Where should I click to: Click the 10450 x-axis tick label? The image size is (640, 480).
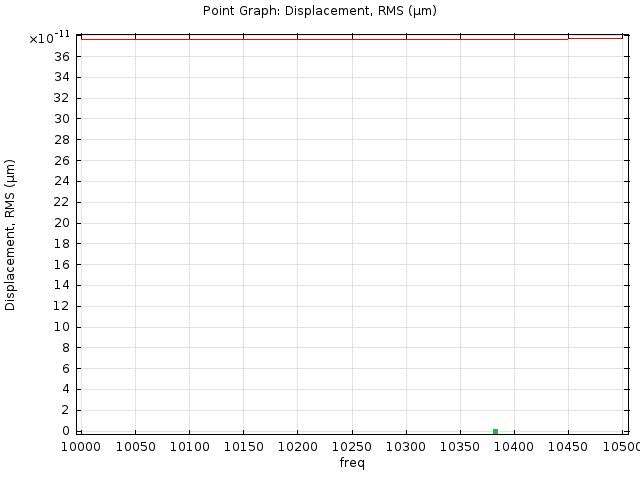point(568,446)
